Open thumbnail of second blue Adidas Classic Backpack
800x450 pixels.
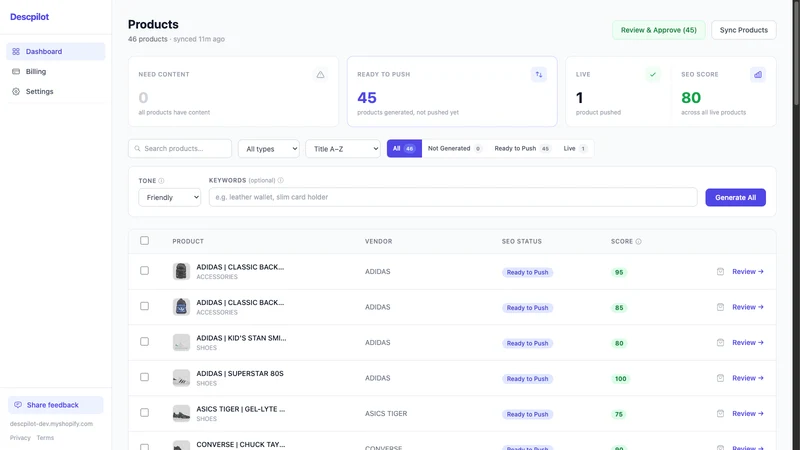tap(181, 307)
